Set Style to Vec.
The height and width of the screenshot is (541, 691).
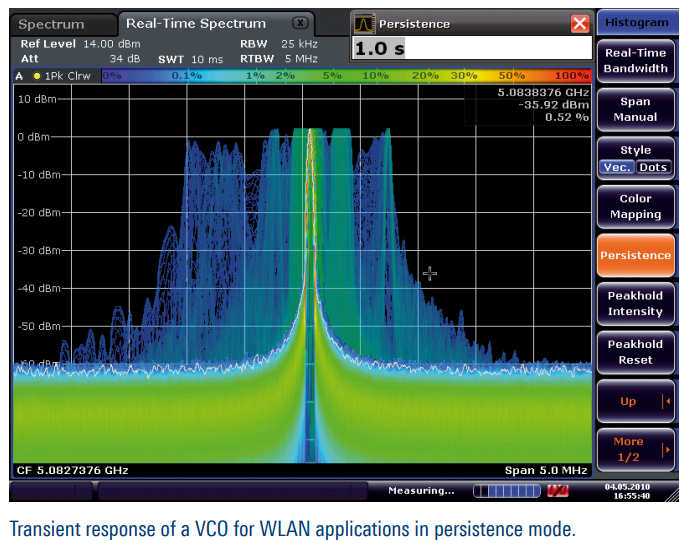click(x=617, y=167)
